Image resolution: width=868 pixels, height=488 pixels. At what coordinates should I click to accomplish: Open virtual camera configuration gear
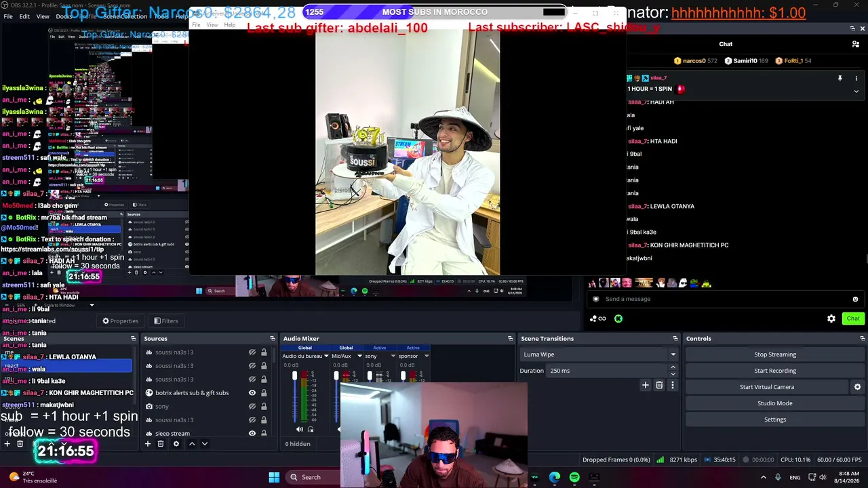click(857, 387)
